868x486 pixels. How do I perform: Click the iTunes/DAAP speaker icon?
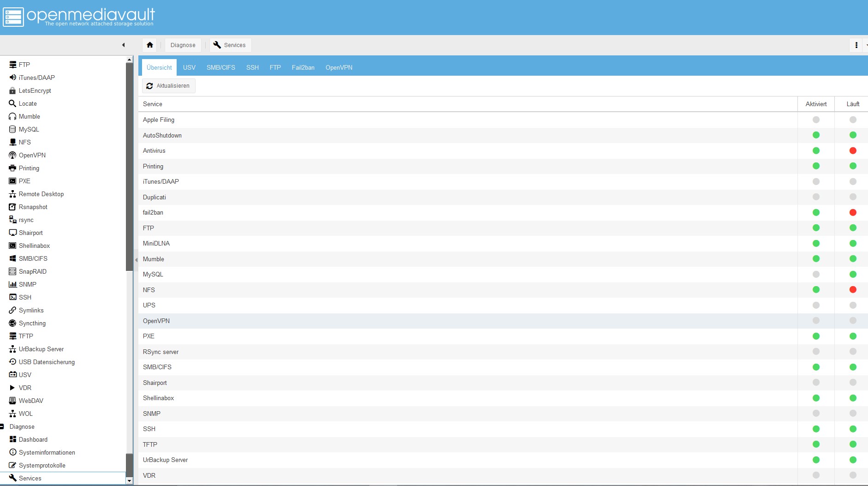[13, 78]
